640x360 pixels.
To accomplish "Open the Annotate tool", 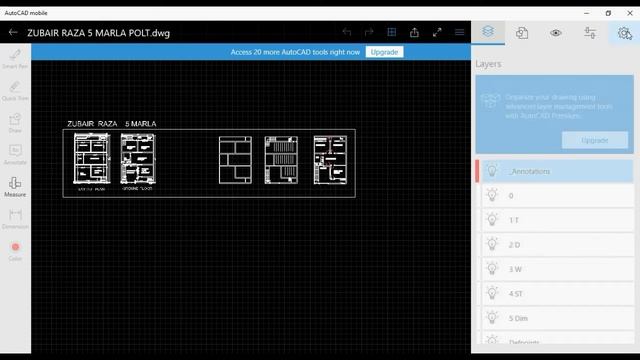I will 15,155.
